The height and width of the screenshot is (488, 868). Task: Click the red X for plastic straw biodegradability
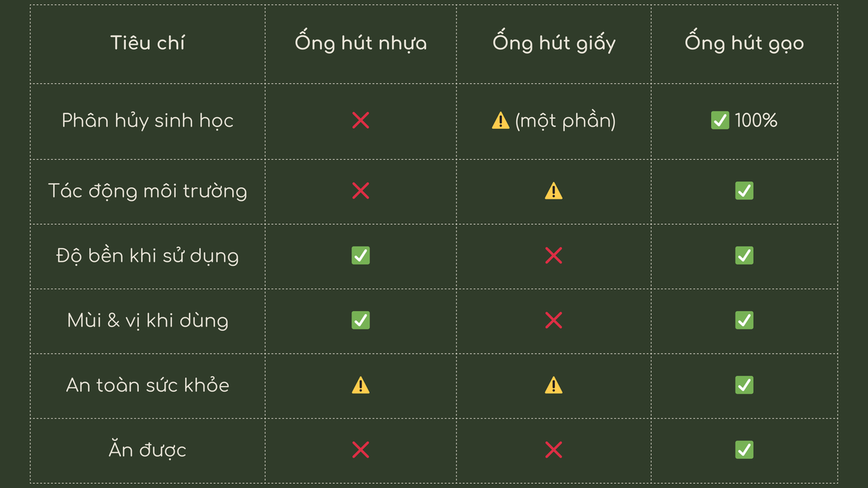(x=360, y=120)
